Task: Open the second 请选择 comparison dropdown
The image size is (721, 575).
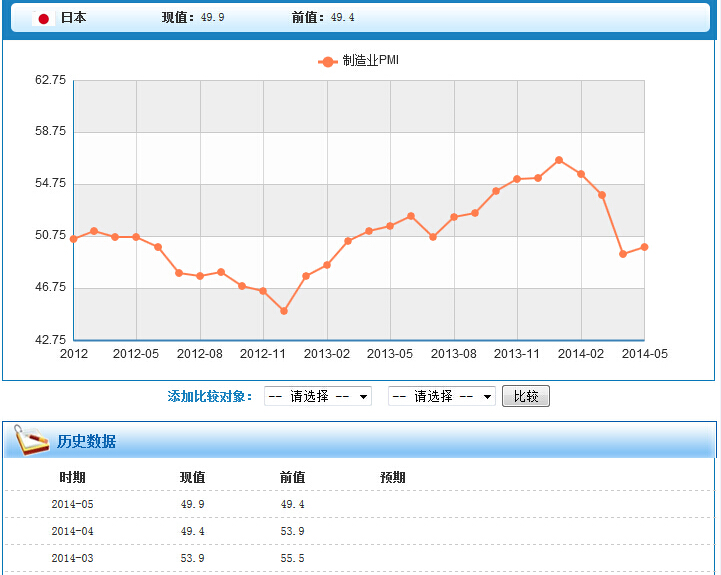Action: pos(442,396)
